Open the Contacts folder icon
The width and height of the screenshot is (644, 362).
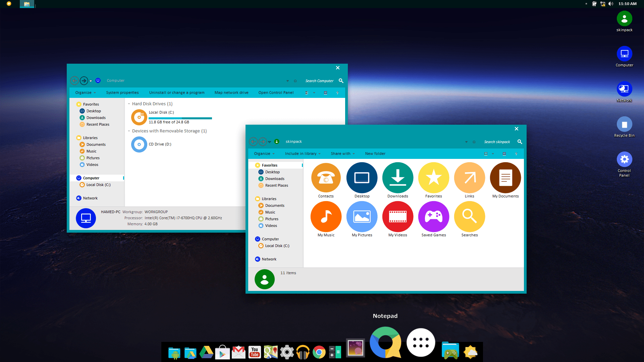[x=326, y=178]
